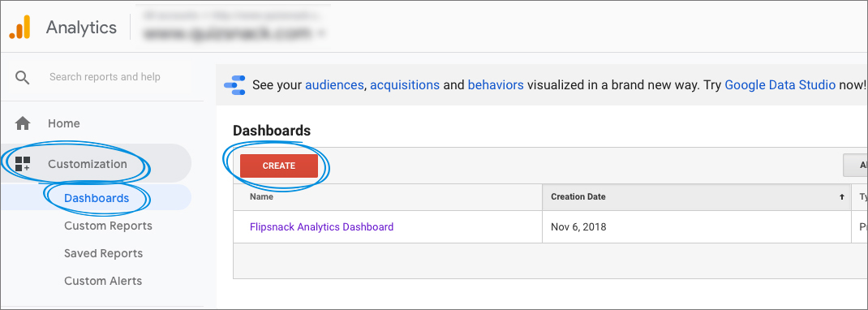Follow the acquisitions link in banner
The image size is (868, 310).
[405, 85]
